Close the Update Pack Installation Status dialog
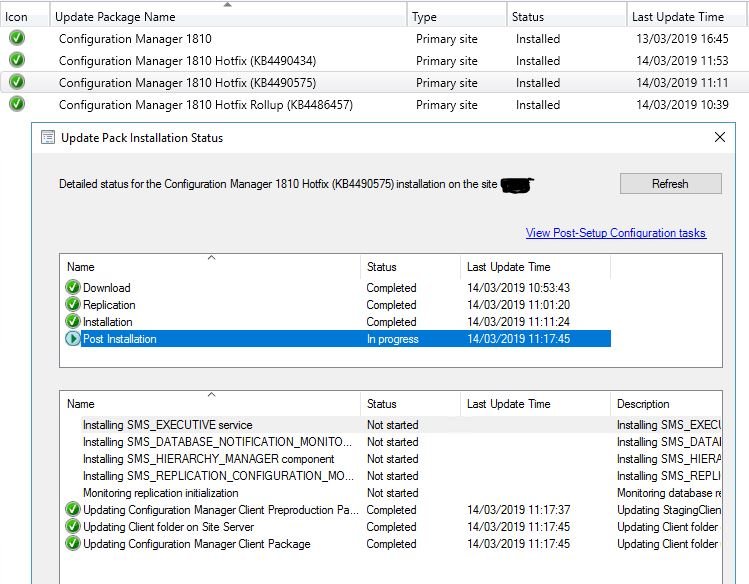Screen dimensions: 749x584 (x=720, y=138)
